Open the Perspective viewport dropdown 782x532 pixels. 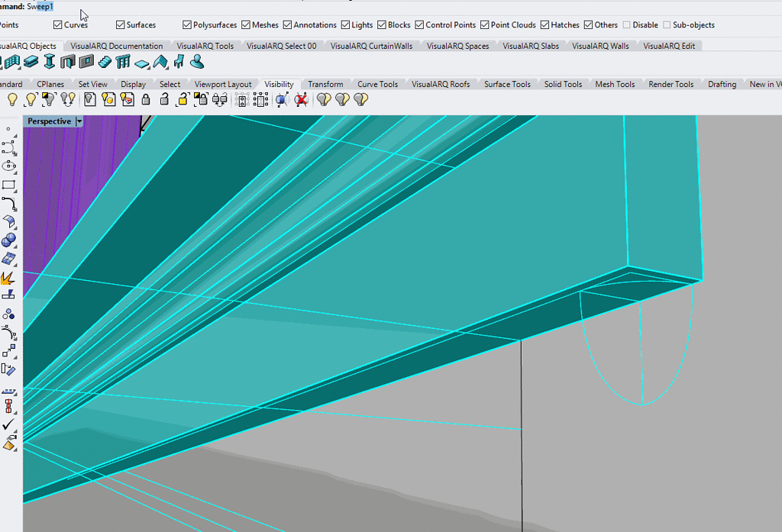coord(79,121)
